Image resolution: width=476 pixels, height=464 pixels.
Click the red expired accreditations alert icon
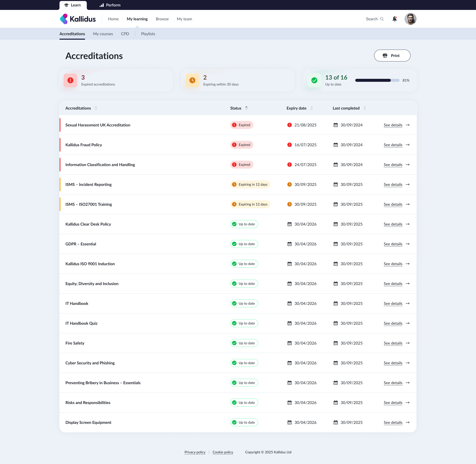coord(70,80)
